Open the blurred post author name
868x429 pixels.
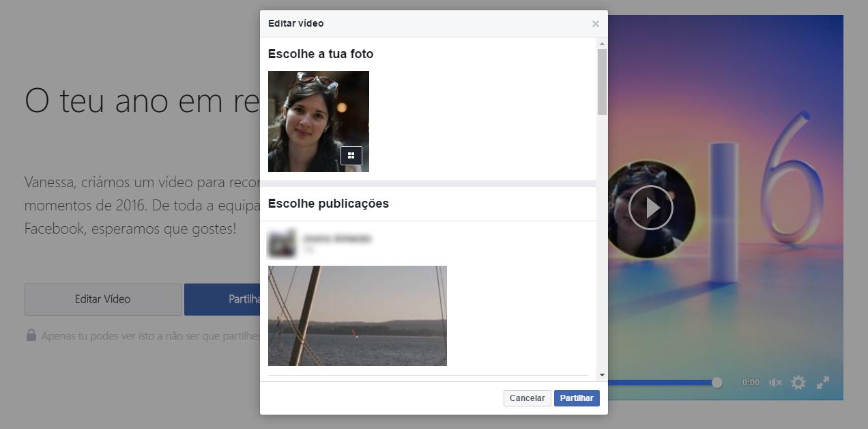click(337, 238)
